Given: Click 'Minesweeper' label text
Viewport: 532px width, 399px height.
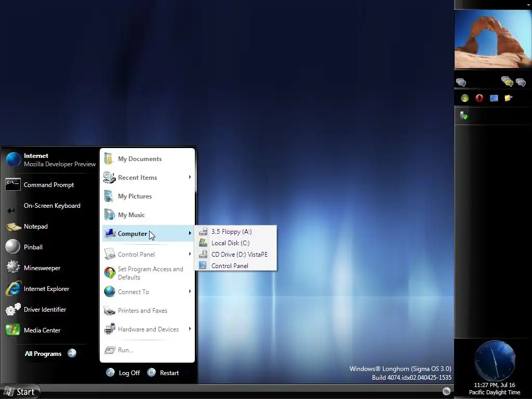Looking at the screenshot, I should click(42, 268).
